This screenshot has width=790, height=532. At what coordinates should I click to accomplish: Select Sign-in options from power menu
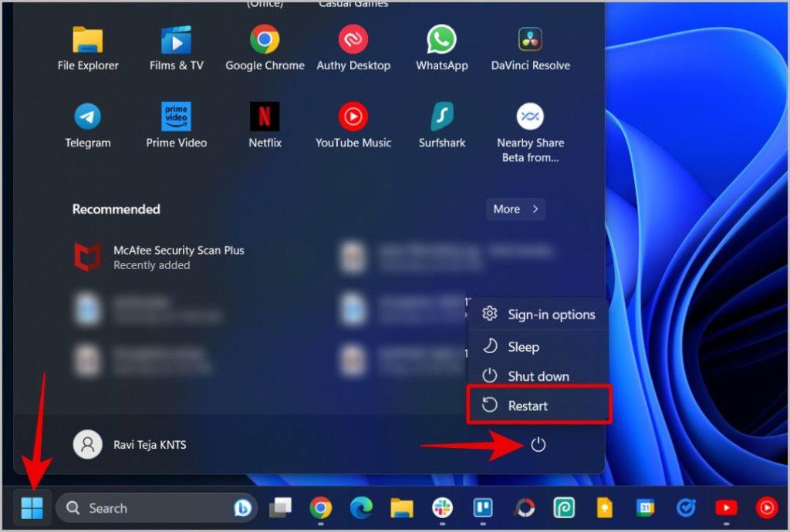tap(538, 315)
